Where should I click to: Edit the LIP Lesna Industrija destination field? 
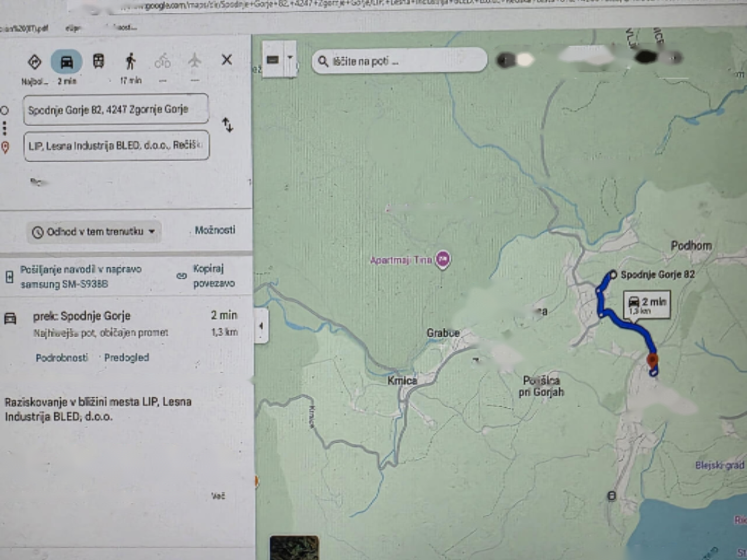[x=116, y=146]
